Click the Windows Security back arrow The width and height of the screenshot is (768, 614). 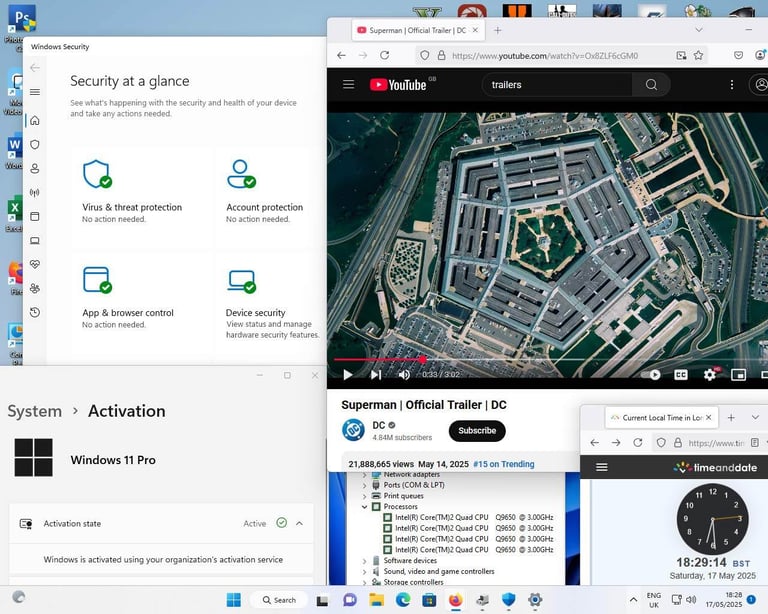coord(35,68)
